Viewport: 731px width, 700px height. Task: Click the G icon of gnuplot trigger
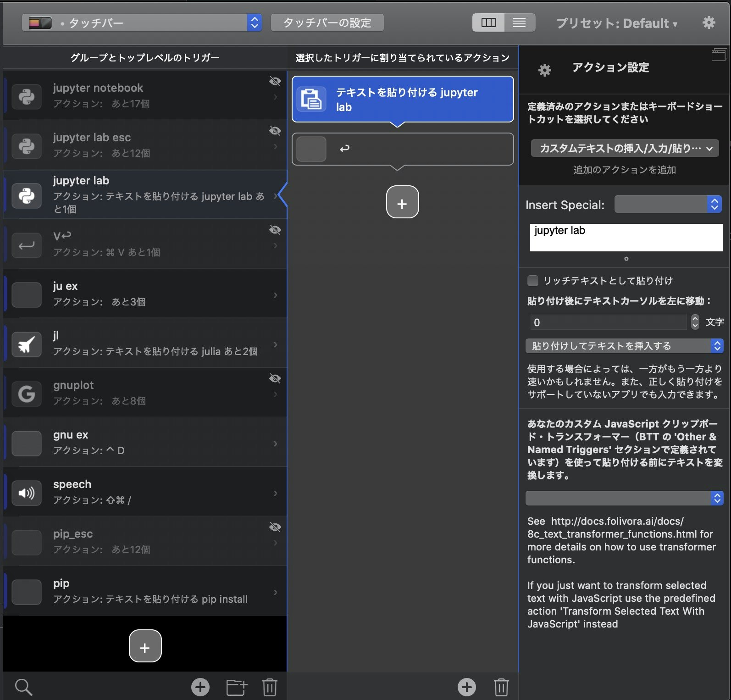(x=27, y=394)
